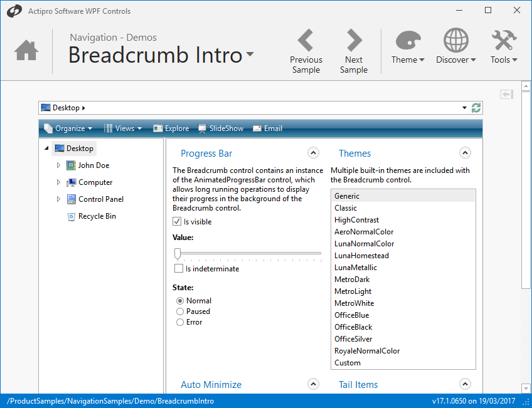Click the Next Sample button

tap(353, 50)
